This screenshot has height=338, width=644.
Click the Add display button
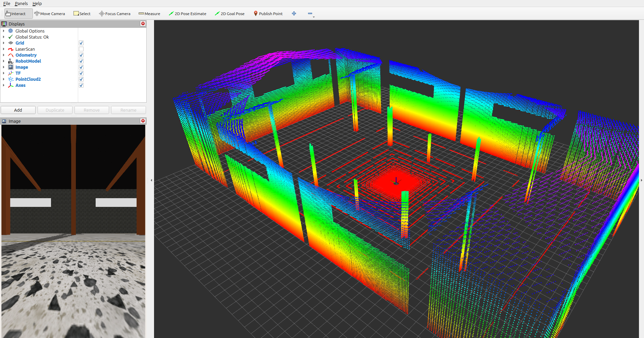coord(18,110)
